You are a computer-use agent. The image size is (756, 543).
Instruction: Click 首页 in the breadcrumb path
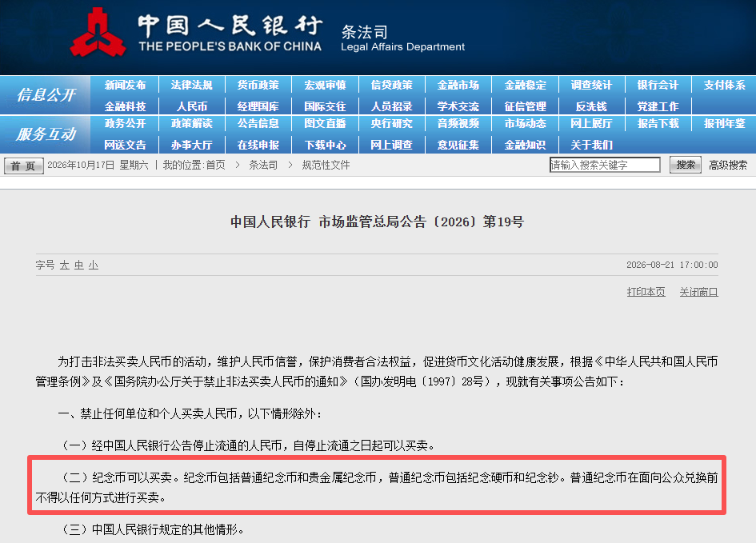[x=215, y=166]
